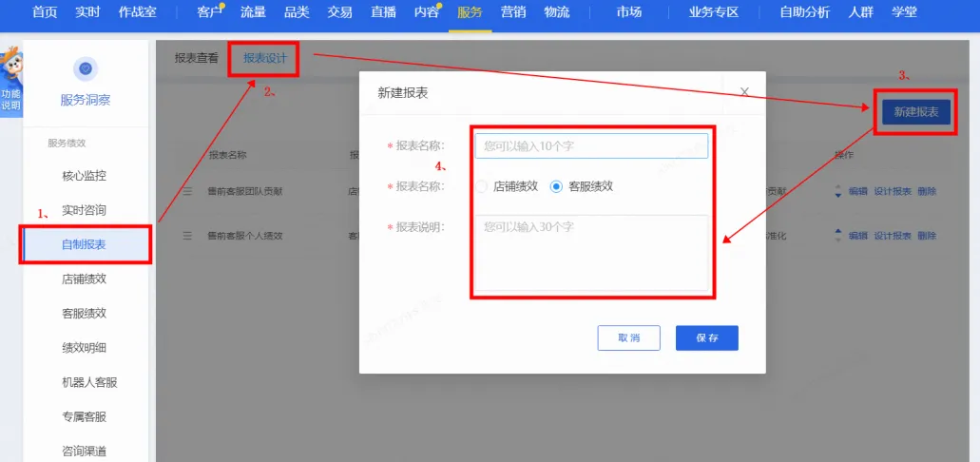Viewport: 980px width, 462px height.
Task: Open 业务专区 in top navigation
Action: (x=714, y=11)
